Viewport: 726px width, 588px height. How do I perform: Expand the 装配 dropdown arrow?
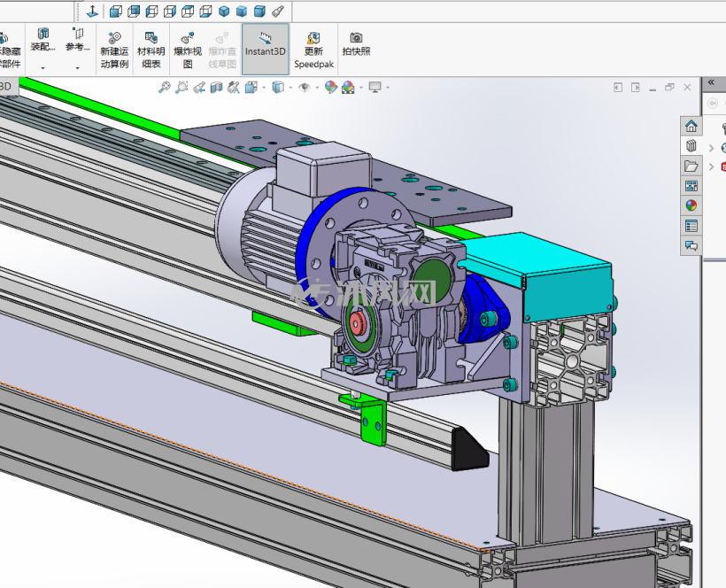[42, 68]
